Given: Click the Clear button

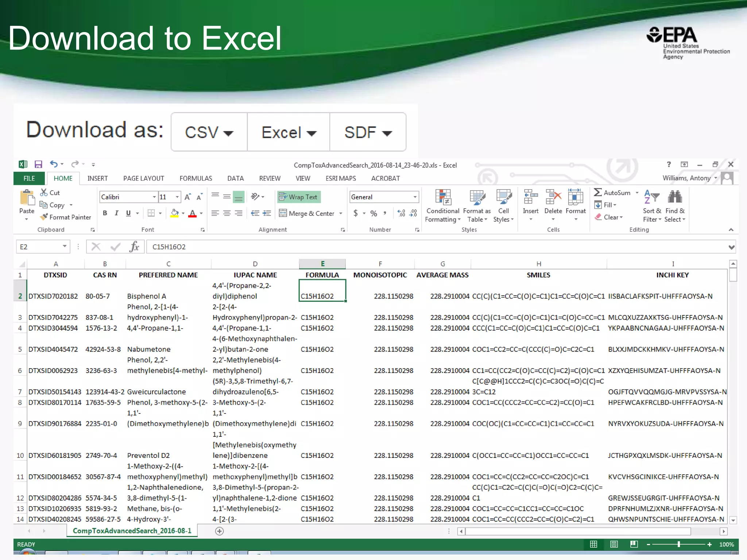Looking at the screenshot, I should [608, 217].
